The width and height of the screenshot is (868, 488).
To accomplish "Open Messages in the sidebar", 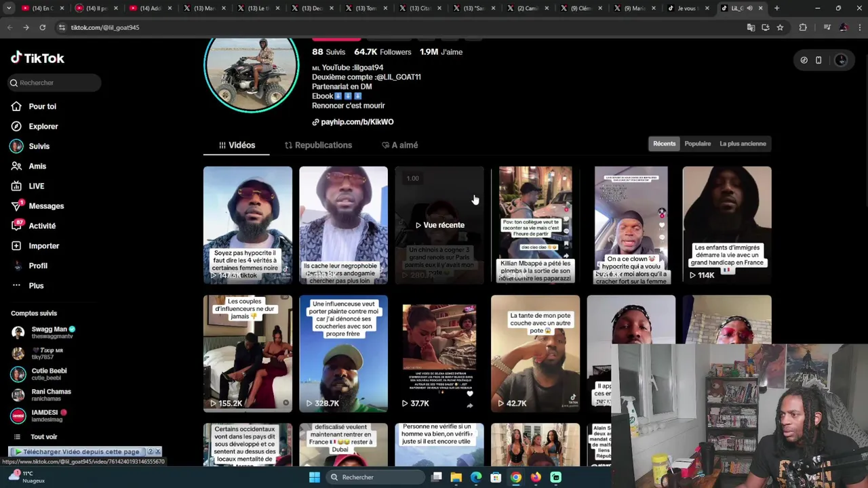I will point(46,206).
